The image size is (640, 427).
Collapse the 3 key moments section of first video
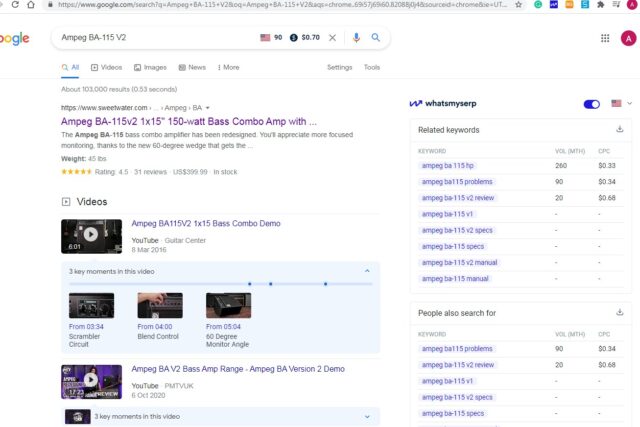(x=367, y=271)
